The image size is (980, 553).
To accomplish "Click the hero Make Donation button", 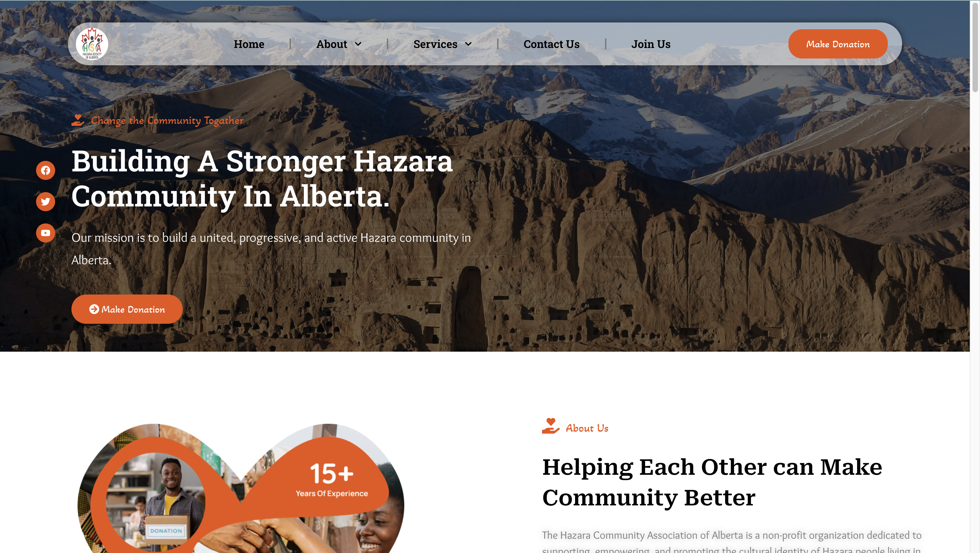I will point(127,309).
